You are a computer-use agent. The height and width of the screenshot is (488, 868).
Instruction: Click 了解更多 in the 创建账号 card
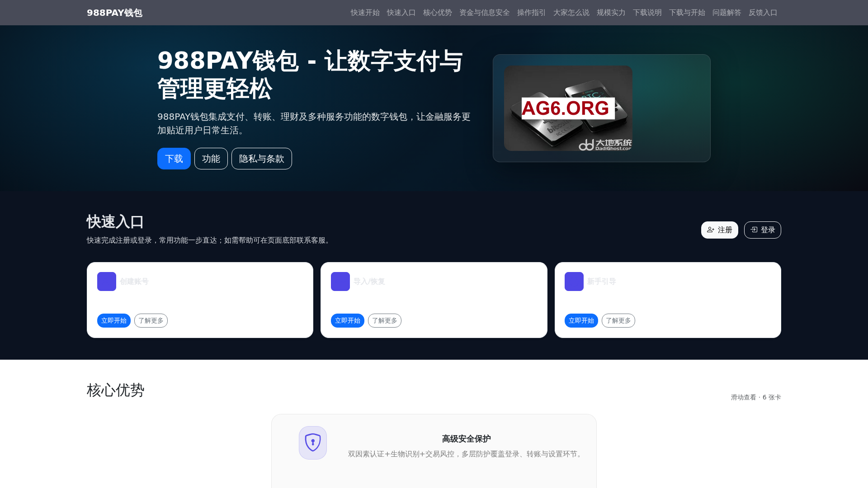151,320
